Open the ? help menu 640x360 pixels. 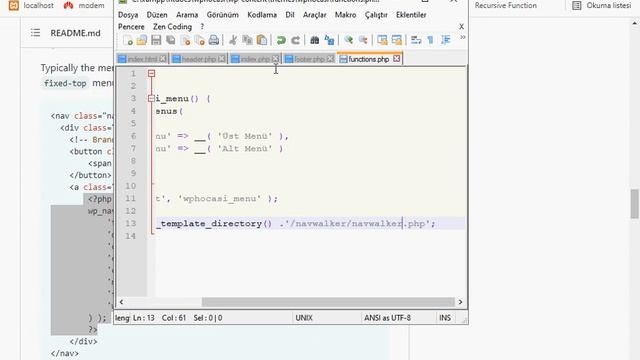(202, 27)
